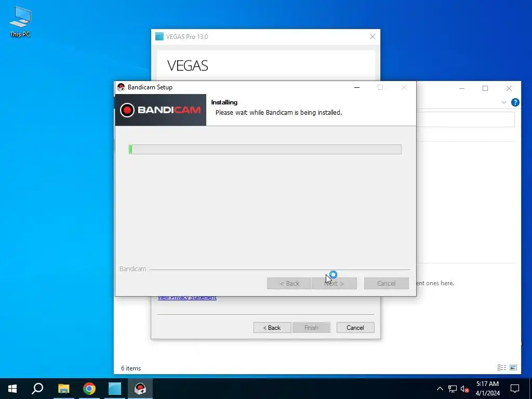The width and height of the screenshot is (532, 399).
Task: Show hidden system tray icons
Action: (440, 389)
